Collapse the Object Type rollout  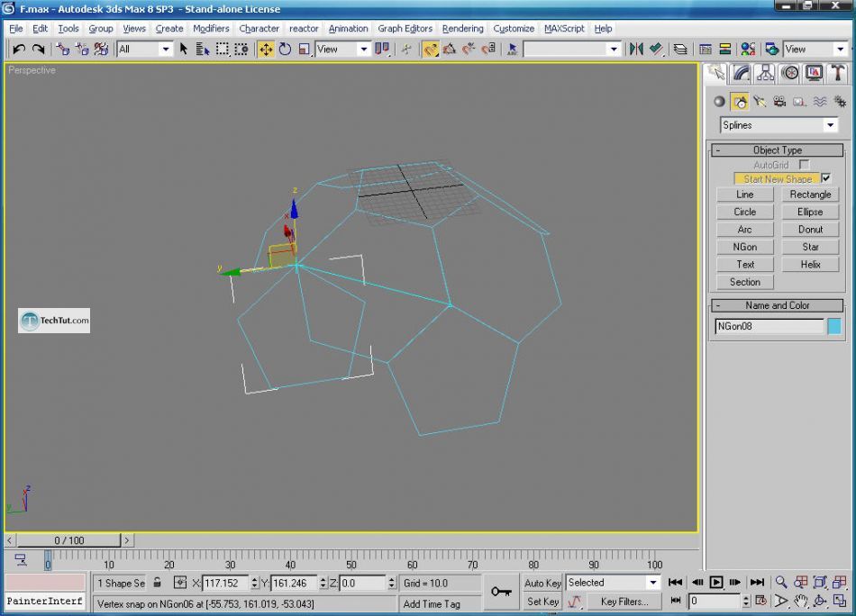coord(777,150)
